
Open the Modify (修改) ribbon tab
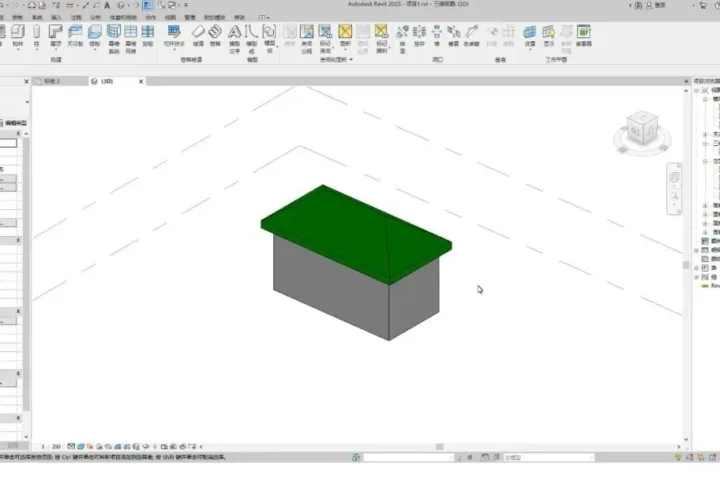pos(240,17)
